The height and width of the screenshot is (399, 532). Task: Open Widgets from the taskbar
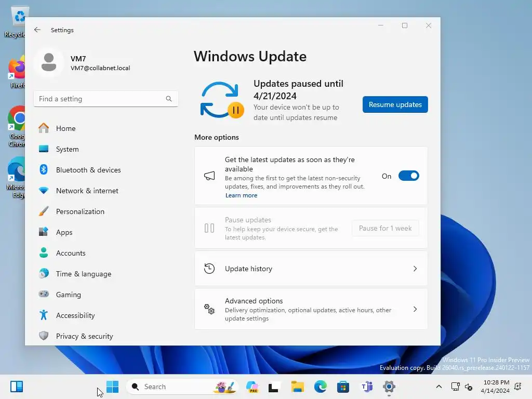click(17, 387)
